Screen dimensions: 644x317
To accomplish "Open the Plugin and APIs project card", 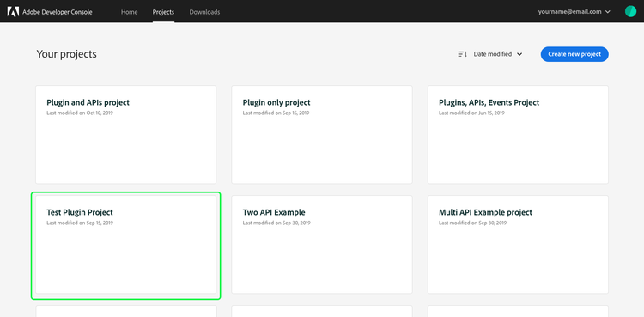I will click(x=125, y=135).
